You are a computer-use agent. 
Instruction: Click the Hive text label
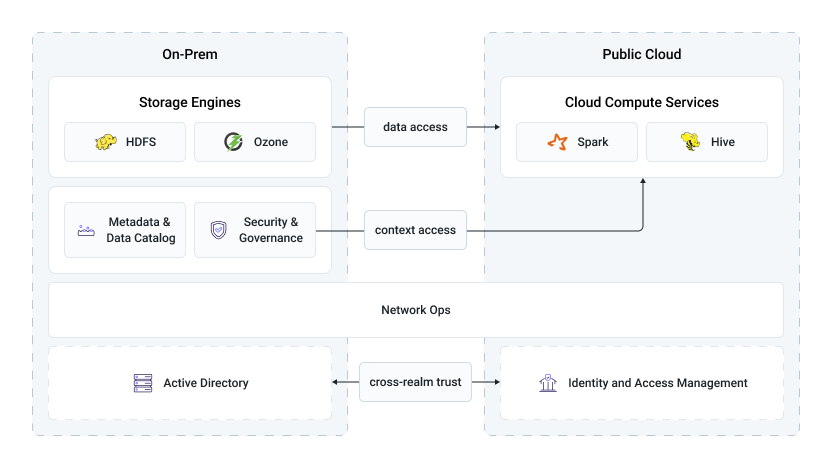tap(722, 142)
